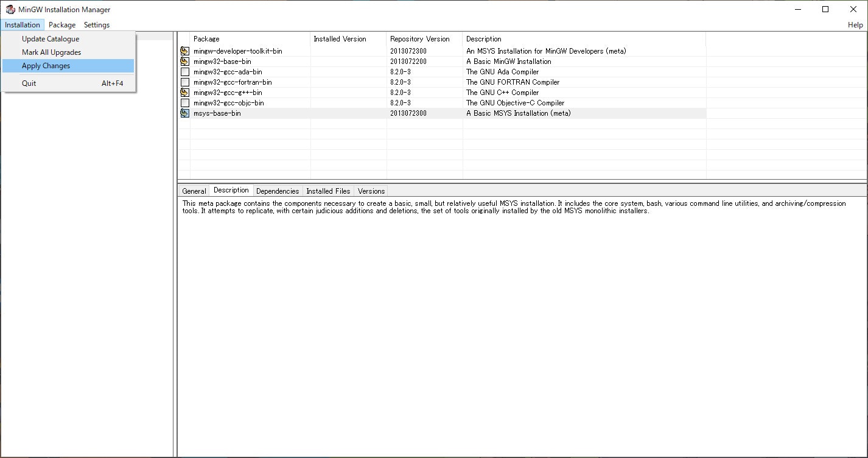
Task: Select the mingw-developer-toolkit-bin package name
Action: (x=237, y=51)
